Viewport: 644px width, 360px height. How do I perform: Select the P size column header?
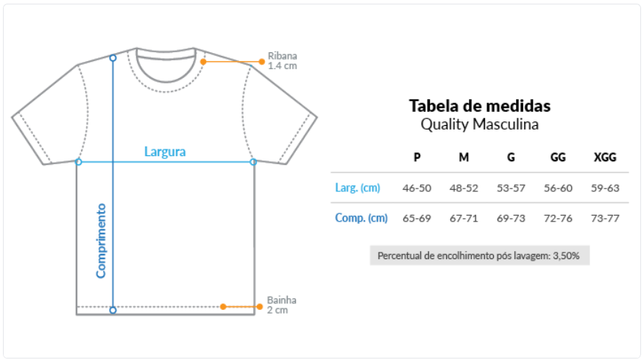pos(417,158)
